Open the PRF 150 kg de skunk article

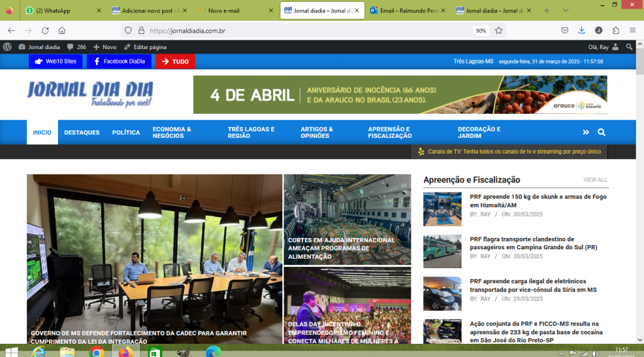(x=538, y=201)
